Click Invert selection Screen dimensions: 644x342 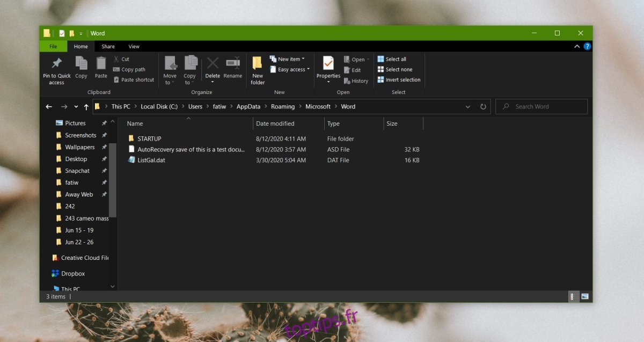coord(399,79)
